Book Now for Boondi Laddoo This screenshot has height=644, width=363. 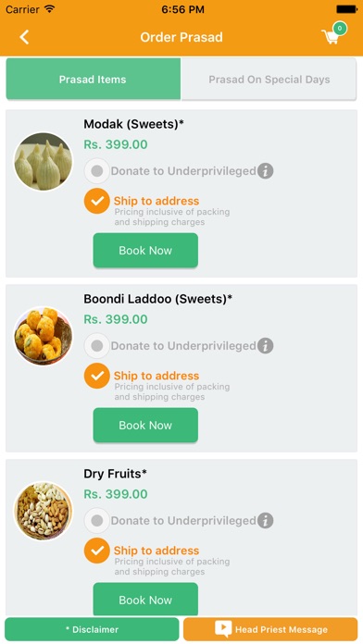click(x=145, y=425)
